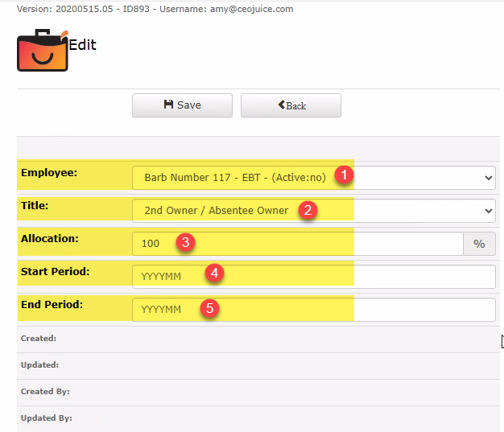The width and height of the screenshot is (504, 432).
Task: Click the Edit page heading
Action: click(x=83, y=44)
